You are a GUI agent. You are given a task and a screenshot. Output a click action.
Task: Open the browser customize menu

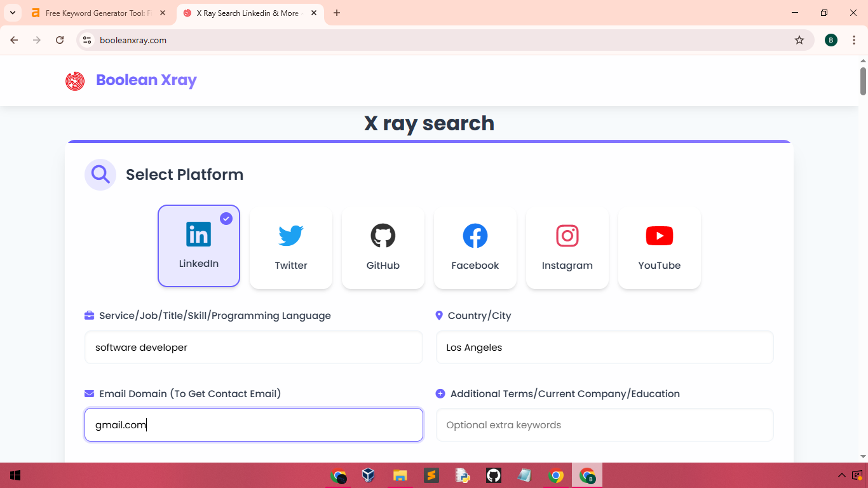pos(854,39)
